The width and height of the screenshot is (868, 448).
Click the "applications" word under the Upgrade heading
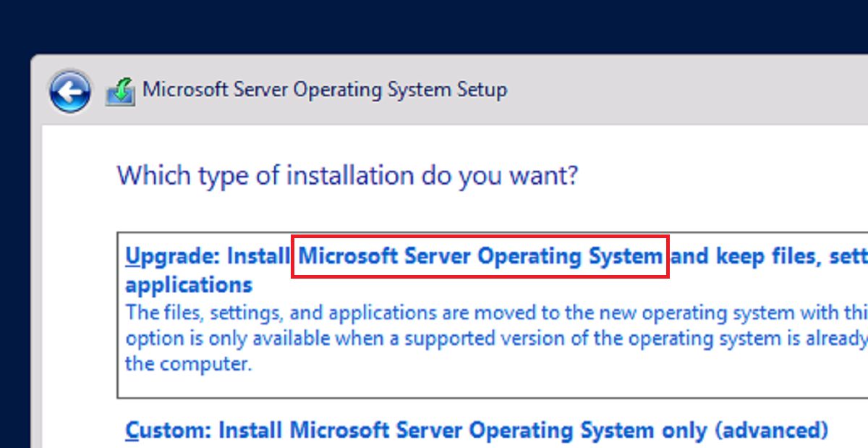click(x=189, y=284)
